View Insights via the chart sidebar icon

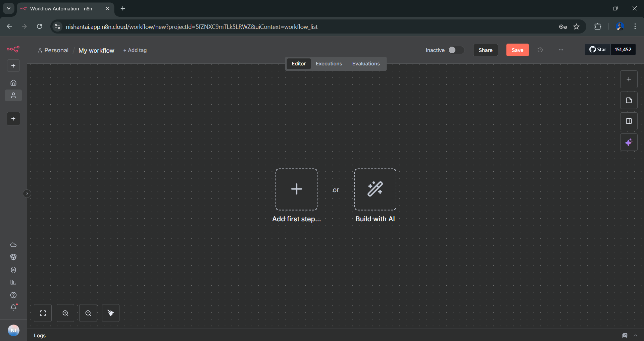tap(13, 282)
